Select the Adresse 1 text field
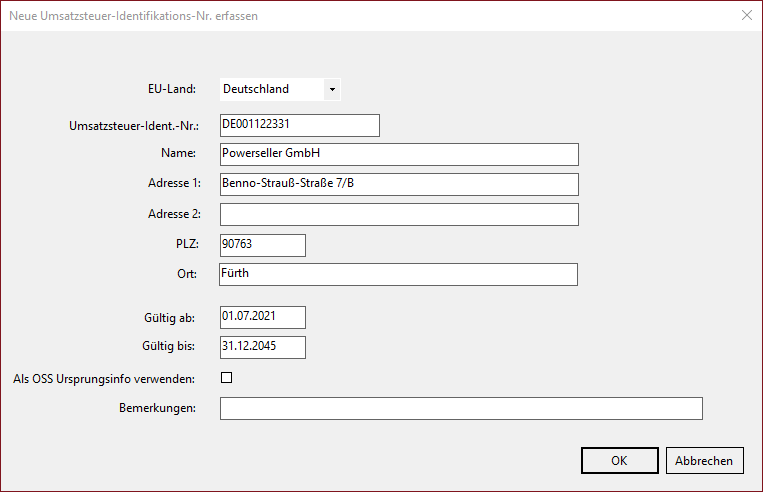The width and height of the screenshot is (763, 492). [399, 184]
